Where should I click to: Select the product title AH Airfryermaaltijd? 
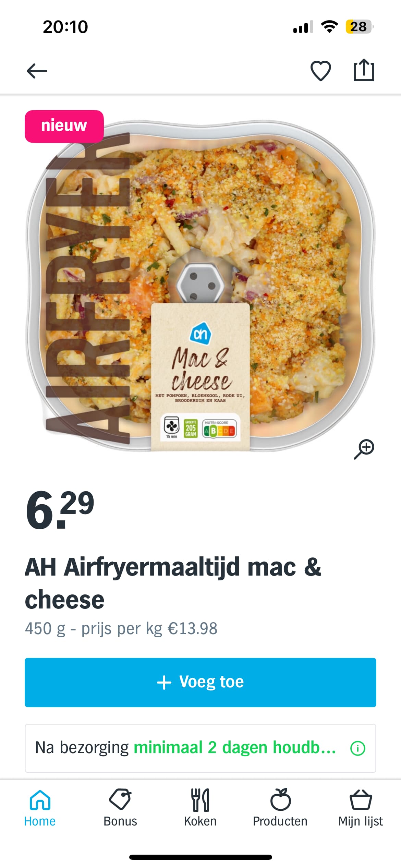(173, 583)
